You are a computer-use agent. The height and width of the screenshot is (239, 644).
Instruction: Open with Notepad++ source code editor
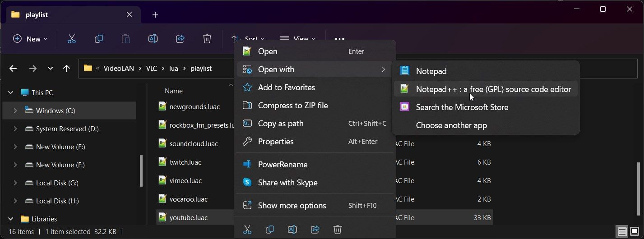486,89
